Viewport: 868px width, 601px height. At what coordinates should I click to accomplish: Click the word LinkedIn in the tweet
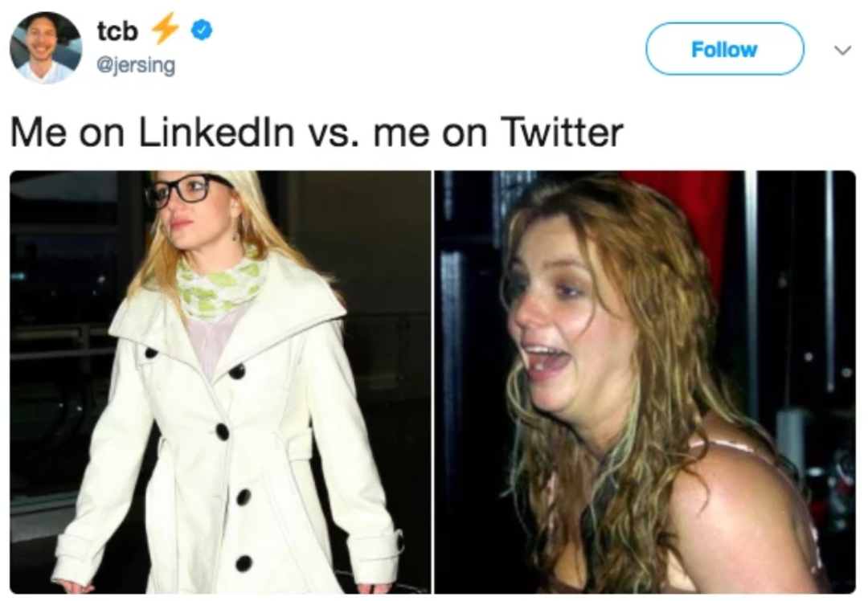(x=216, y=133)
